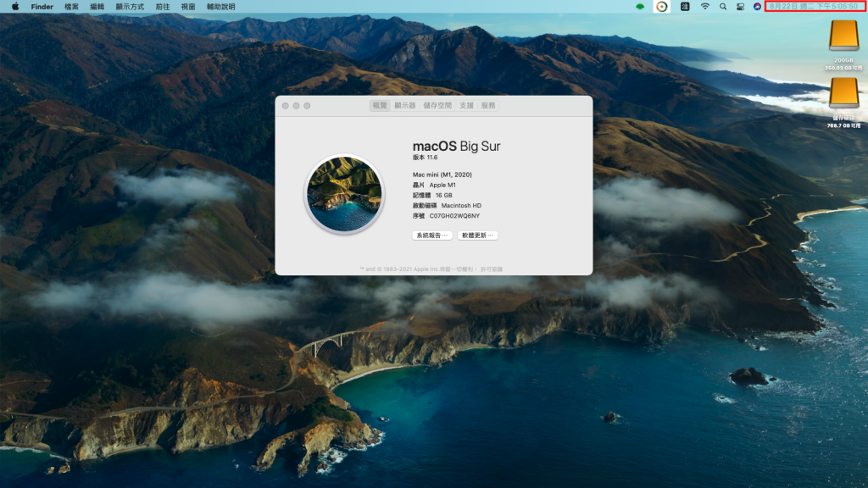
Task: Click the Apple Inc. copyright notice text
Action: click(x=418, y=269)
